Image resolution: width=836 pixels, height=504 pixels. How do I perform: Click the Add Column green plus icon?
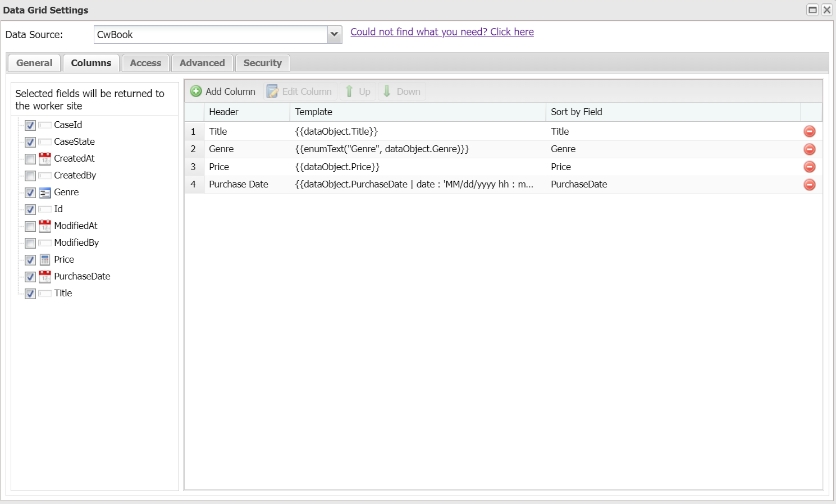coord(195,91)
